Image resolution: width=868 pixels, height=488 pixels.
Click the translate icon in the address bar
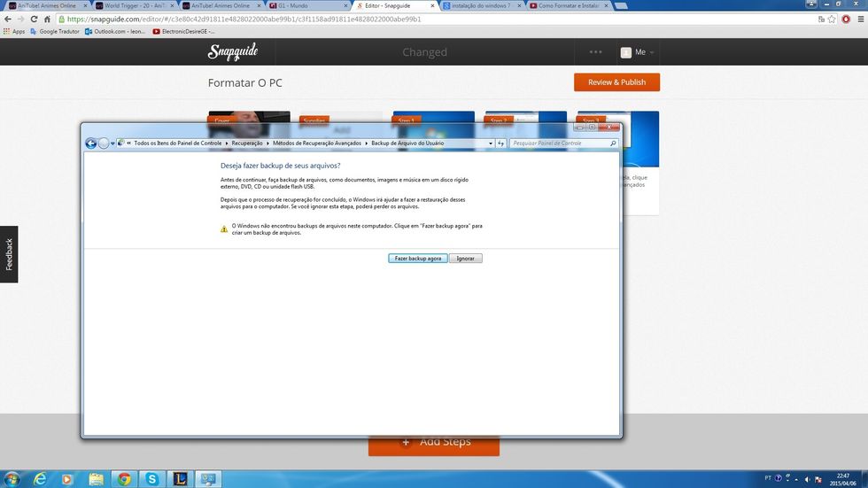point(822,19)
